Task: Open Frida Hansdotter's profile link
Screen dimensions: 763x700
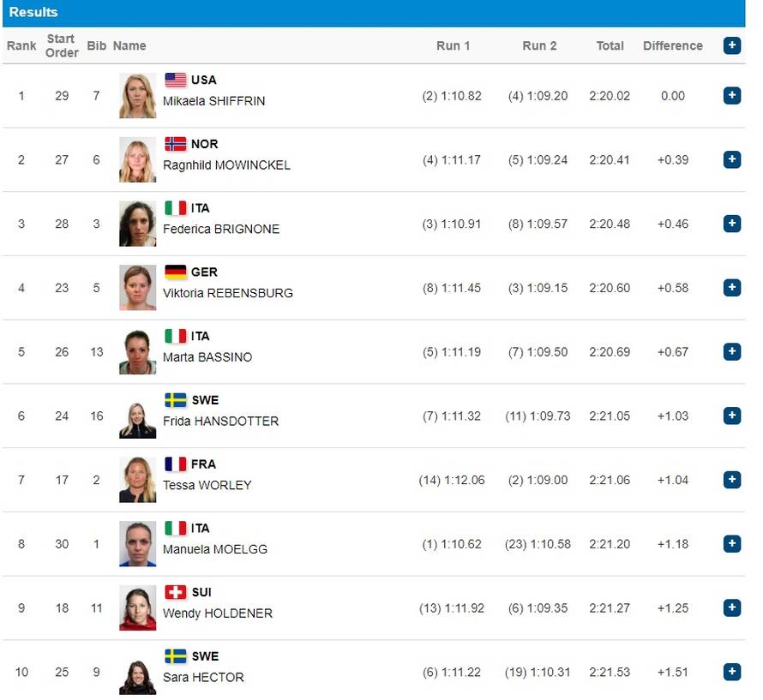Action: (x=220, y=422)
